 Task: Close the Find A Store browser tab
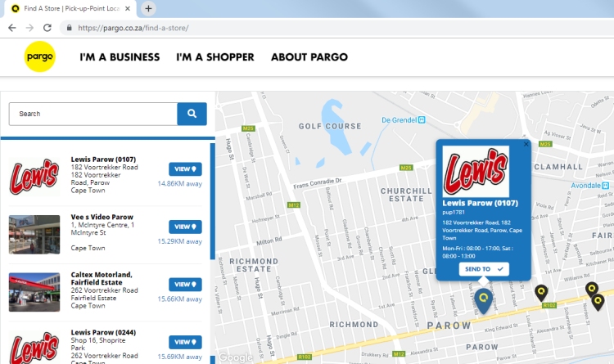pyautogui.click(x=128, y=8)
